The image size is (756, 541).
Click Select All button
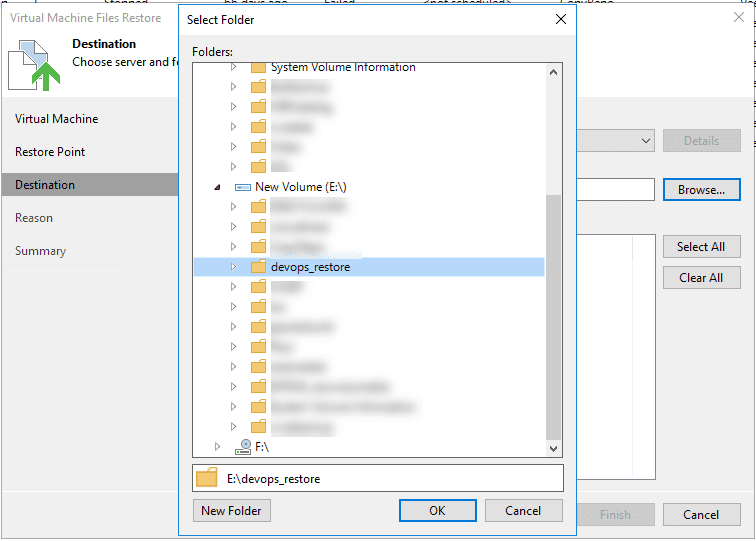[x=702, y=247]
